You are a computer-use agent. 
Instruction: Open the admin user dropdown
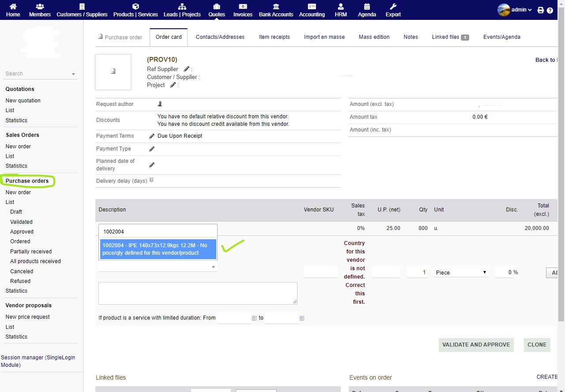pyautogui.click(x=517, y=9)
